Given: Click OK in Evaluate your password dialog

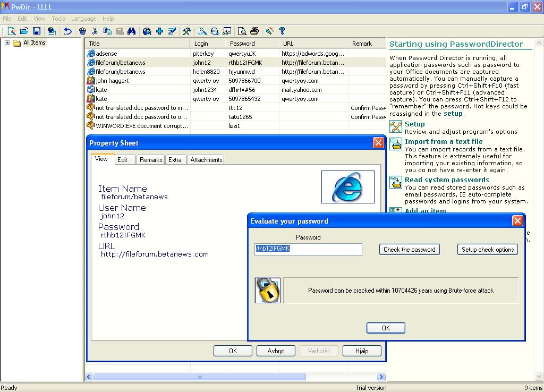Looking at the screenshot, I should (x=386, y=328).
